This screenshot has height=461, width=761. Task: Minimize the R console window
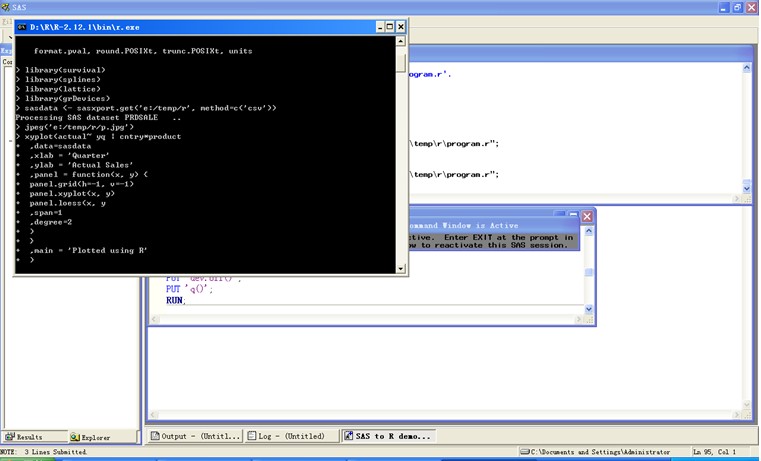click(379, 26)
